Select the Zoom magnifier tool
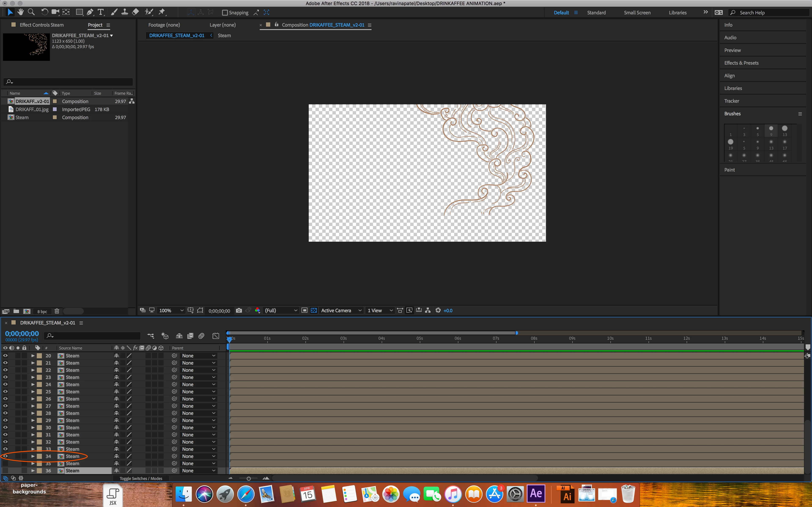 [31, 12]
